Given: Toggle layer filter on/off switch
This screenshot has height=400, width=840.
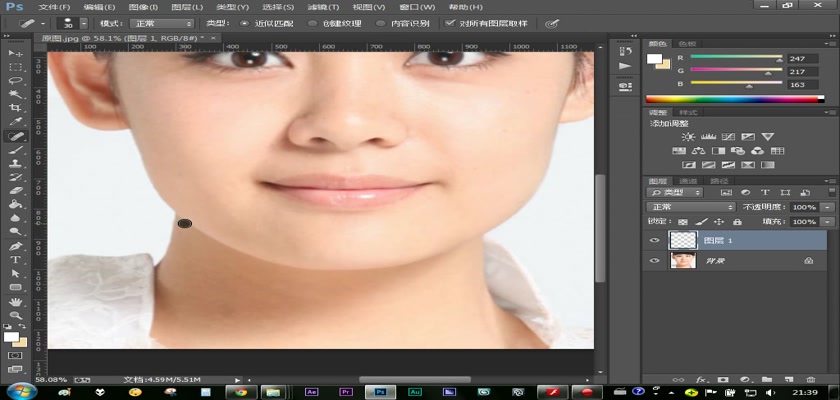Looking at the screenshot, I should (832, 192).
